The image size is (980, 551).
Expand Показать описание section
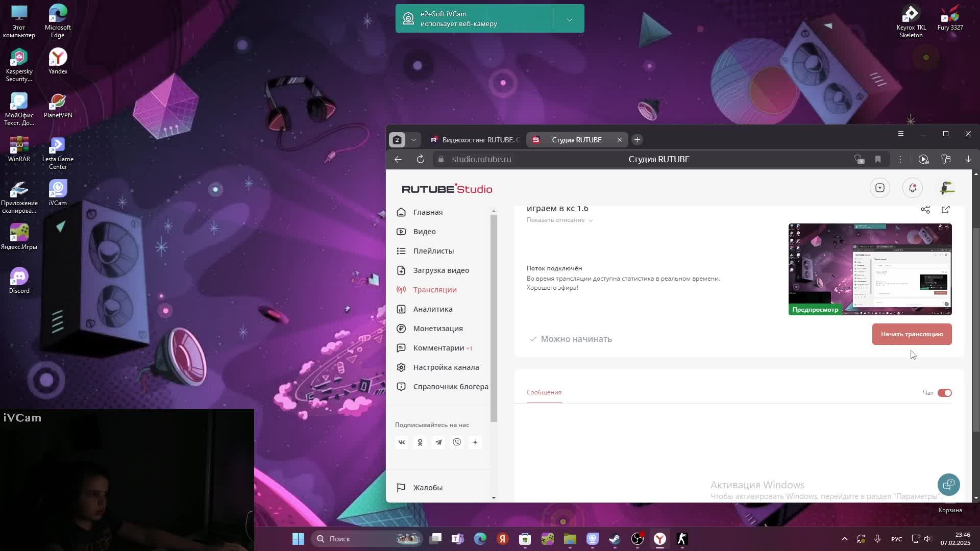click(559, 220)
